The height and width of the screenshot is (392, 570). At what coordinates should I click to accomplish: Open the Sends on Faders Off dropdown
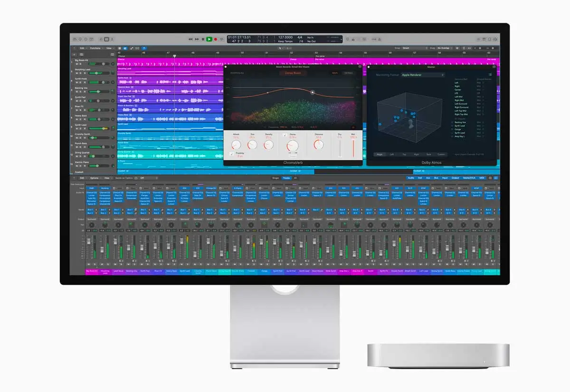(x=149, y=178)
